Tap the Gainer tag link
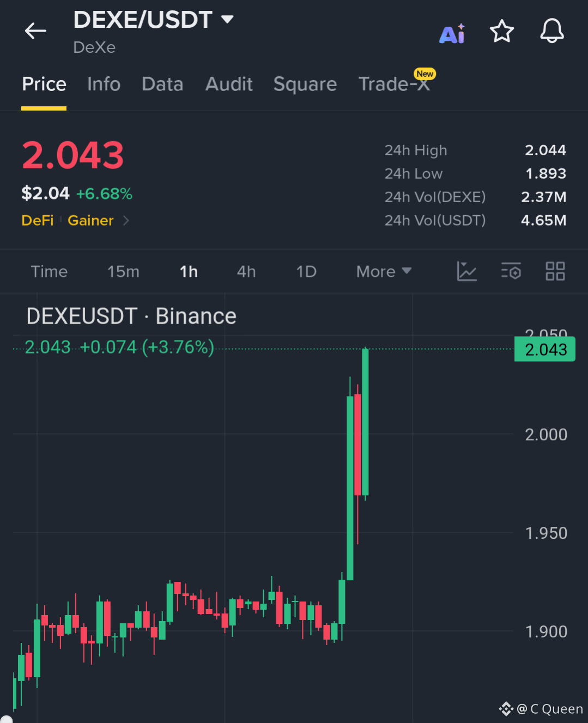This screenshot has height=723, width=588. [x=90, y=220]
